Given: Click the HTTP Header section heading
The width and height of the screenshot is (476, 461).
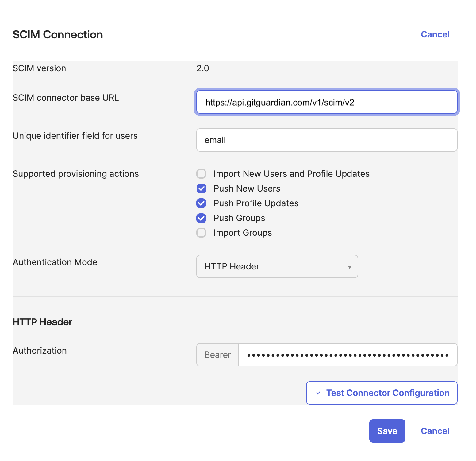Looking at the screenshot, I should (42, 322).
